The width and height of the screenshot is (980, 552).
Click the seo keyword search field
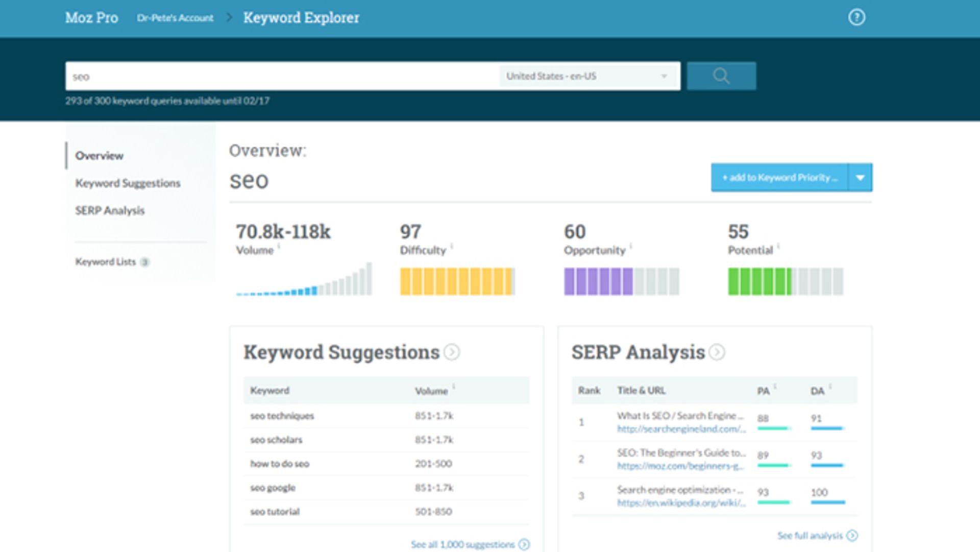tap(281, 76)
